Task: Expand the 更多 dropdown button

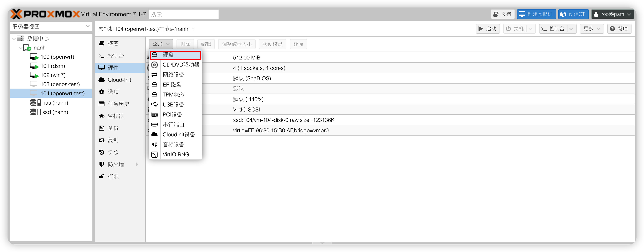Action: coord(592,29)
